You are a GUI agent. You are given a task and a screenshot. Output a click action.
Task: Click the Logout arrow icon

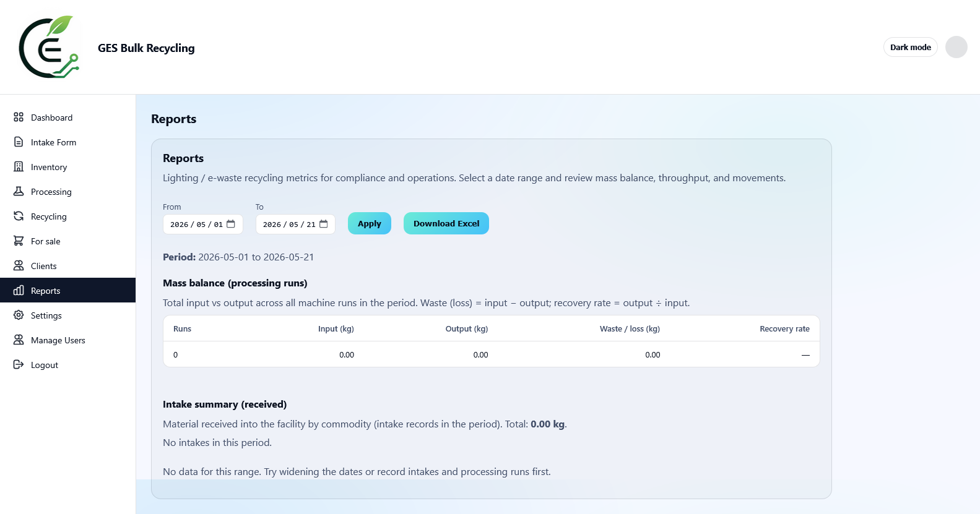[19, 364]
